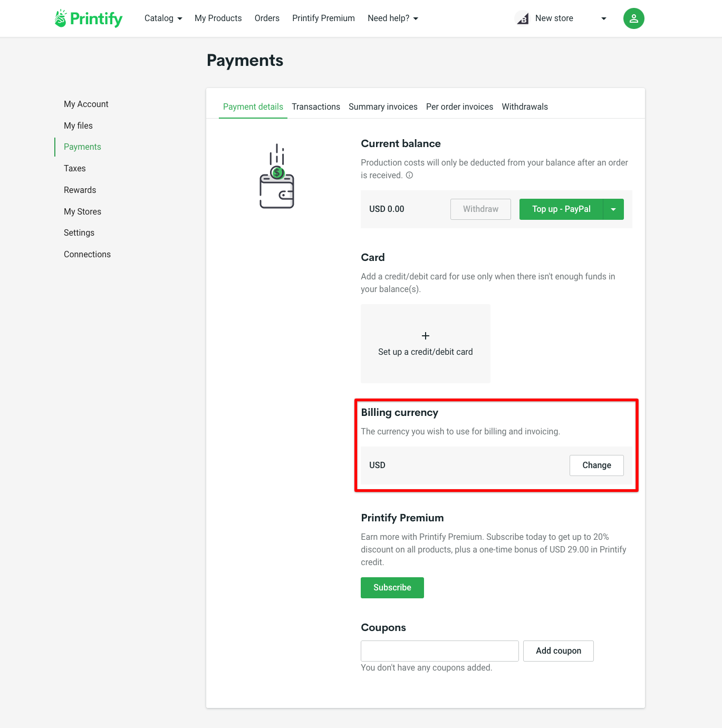Click the Top up - PayPal button

coord(561,209)
